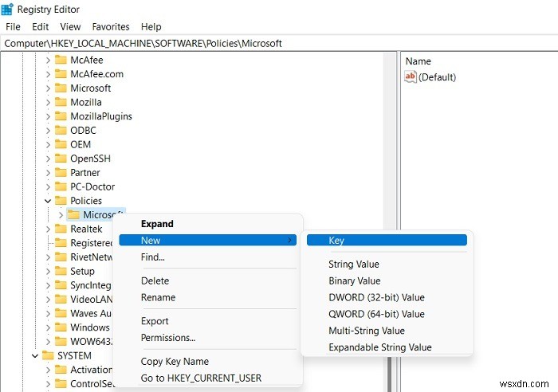Click the Policies folder icon
The height and width of the screenshot is (392, 558).
61,201
